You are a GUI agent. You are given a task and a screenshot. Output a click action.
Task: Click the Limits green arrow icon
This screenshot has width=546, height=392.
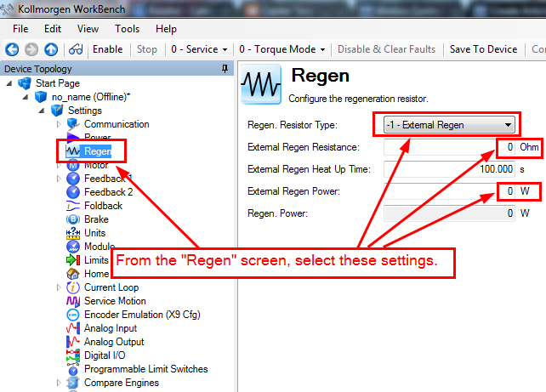pyautogui.click(x=73, y=260)
